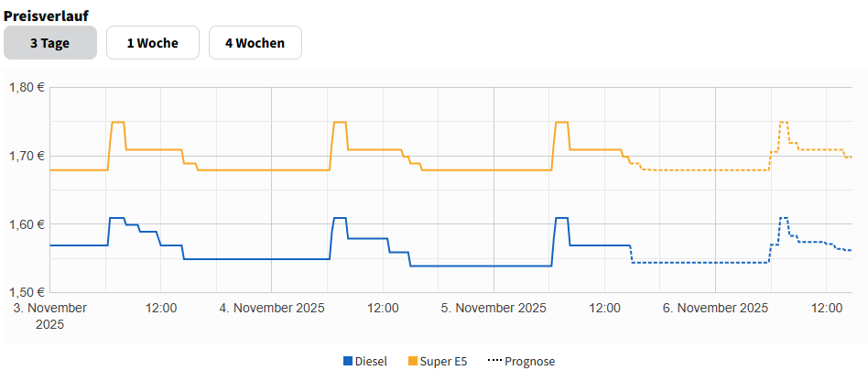Click the 5. November 2025 axis label

[x=494, y=309]
